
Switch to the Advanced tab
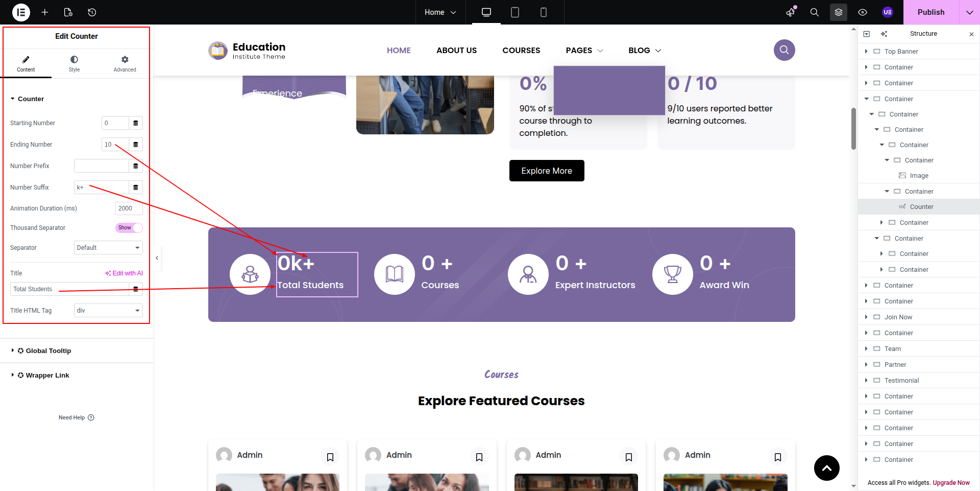click(125, 64)
